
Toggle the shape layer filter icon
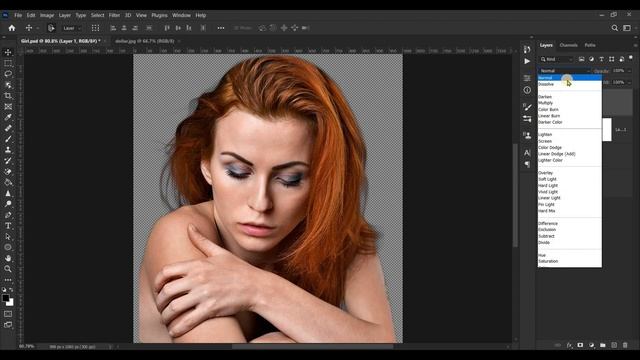pos(611,59)
